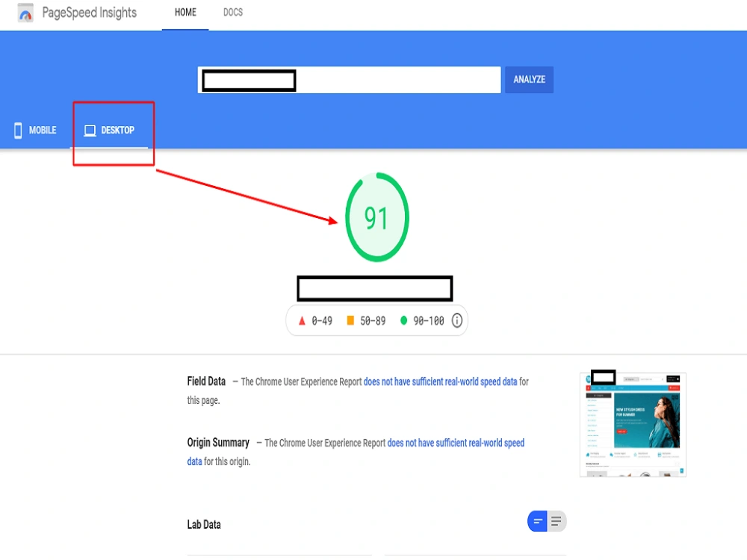Click the PageSpeed Insights logo icon
Image resolution: width=747 pixels, height=560 pixels.
(25, 13)
